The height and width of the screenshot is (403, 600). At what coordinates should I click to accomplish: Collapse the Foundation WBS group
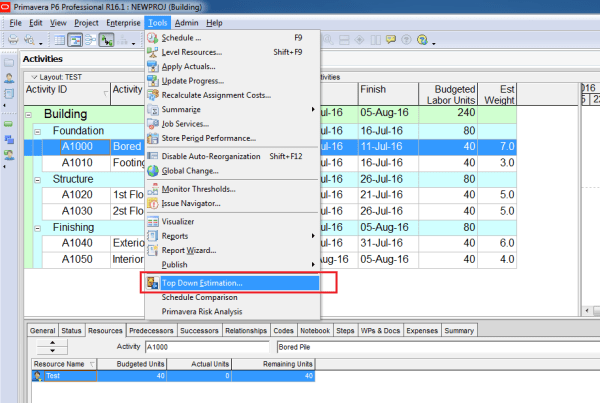pos(37,131)
